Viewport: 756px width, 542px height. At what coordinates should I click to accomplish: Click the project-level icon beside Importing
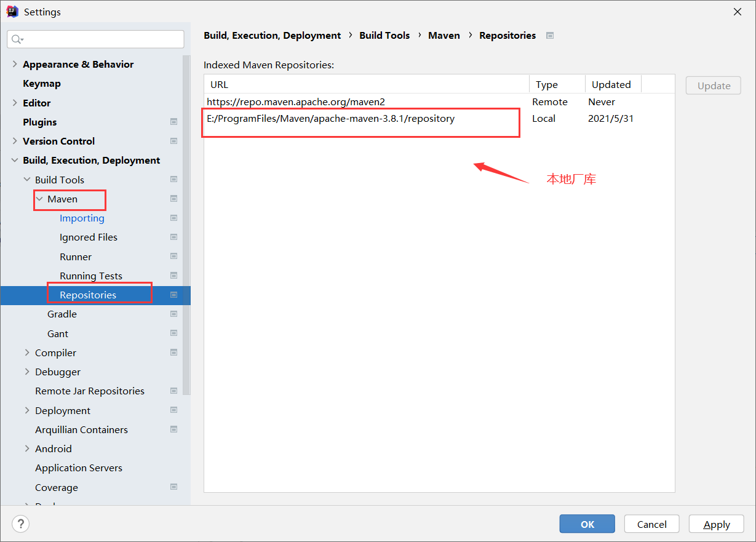click(x=173, y=218)
